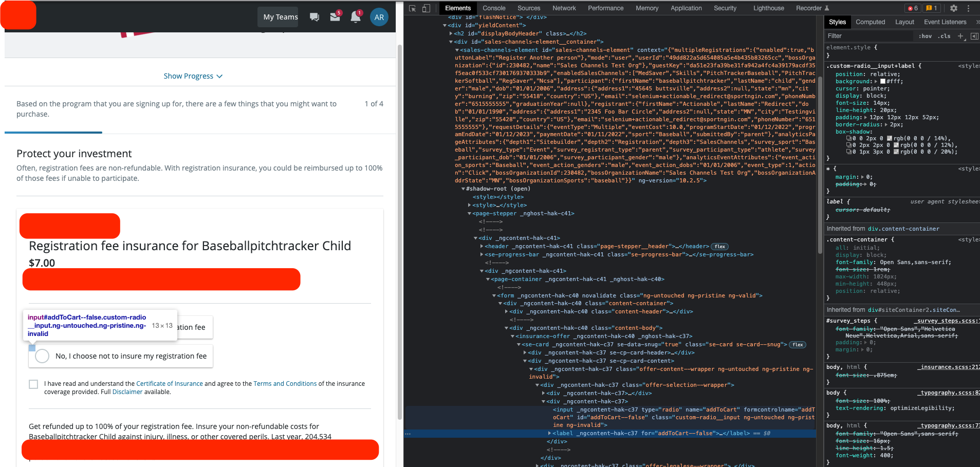
Task: Open the notifications bell icon
Action: click(x=355, y=16)
